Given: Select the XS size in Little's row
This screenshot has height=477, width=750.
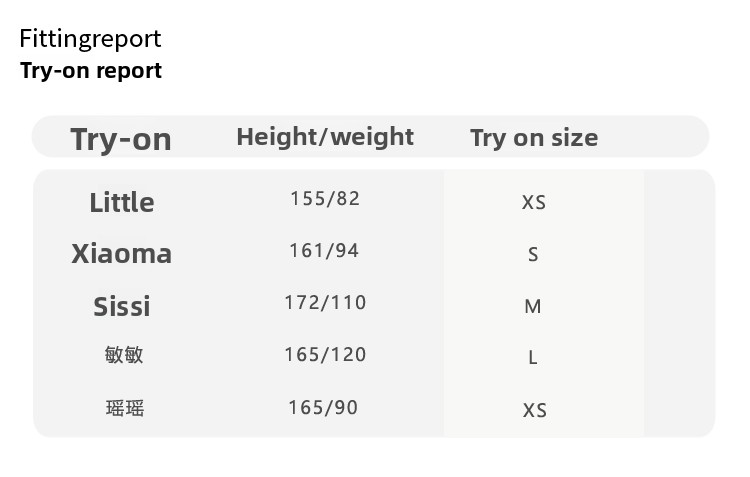Looking at the screenshot, I should pyautogui.click(x=534, y=202).
